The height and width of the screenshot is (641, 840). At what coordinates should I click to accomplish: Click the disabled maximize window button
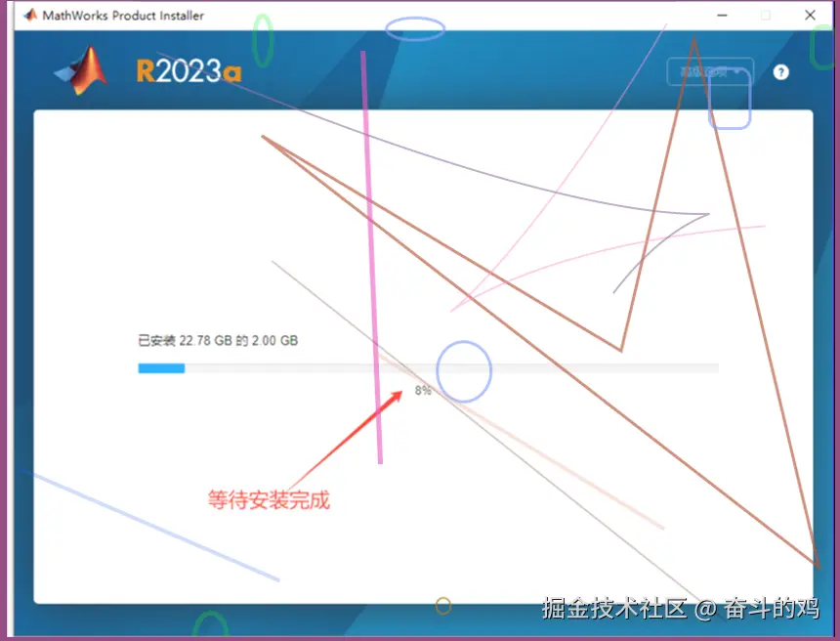coord(766,15)
